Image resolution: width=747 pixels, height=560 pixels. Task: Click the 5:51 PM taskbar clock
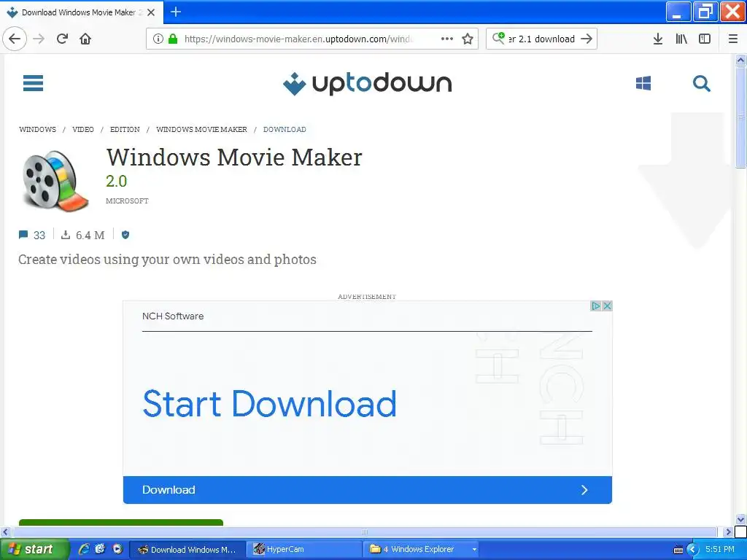tap(720, 549)
